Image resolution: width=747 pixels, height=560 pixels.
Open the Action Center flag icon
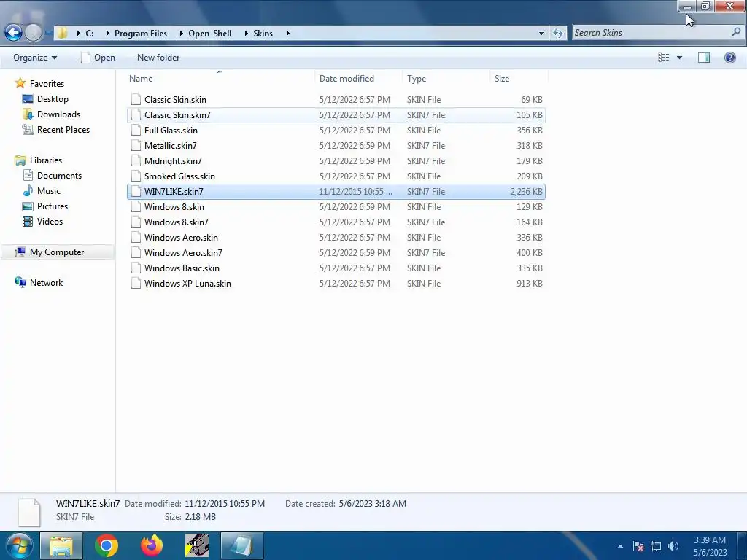click(x=638, y=546)
